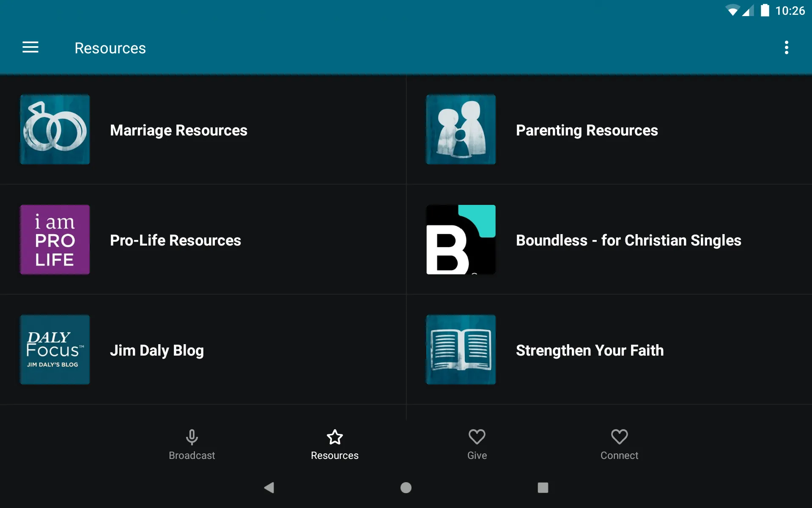This screenshot has height=508, width=812.
Task: Toggle Give heart icon
Action: 477,438
